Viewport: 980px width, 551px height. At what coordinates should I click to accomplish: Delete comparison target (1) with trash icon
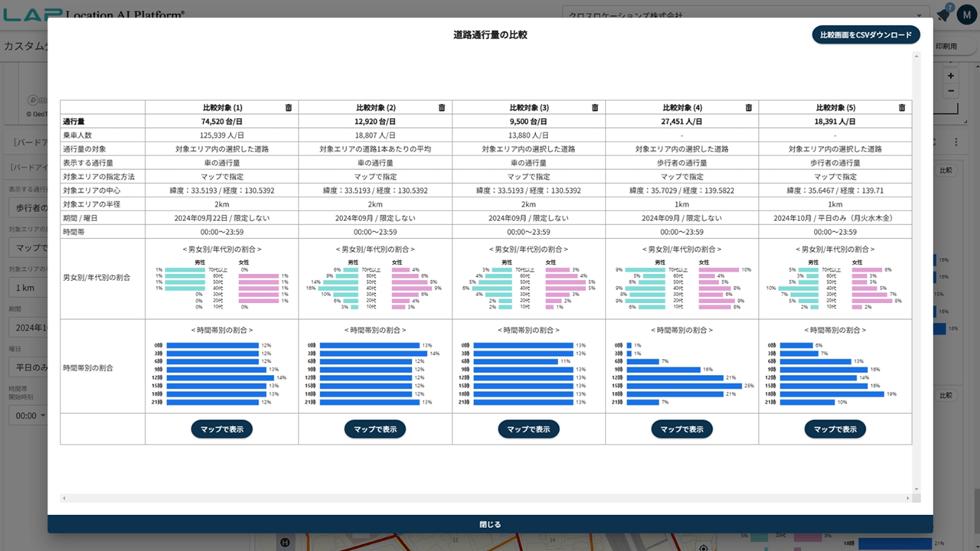point(289,108)
